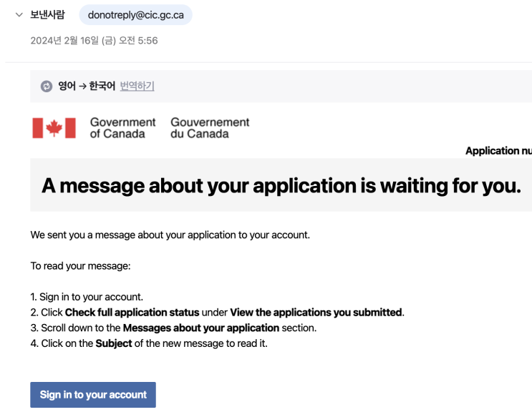Viewport: 532px width, 417px height.
Task: Collapse the sender details chevron
Action: (x=19, y=15)
